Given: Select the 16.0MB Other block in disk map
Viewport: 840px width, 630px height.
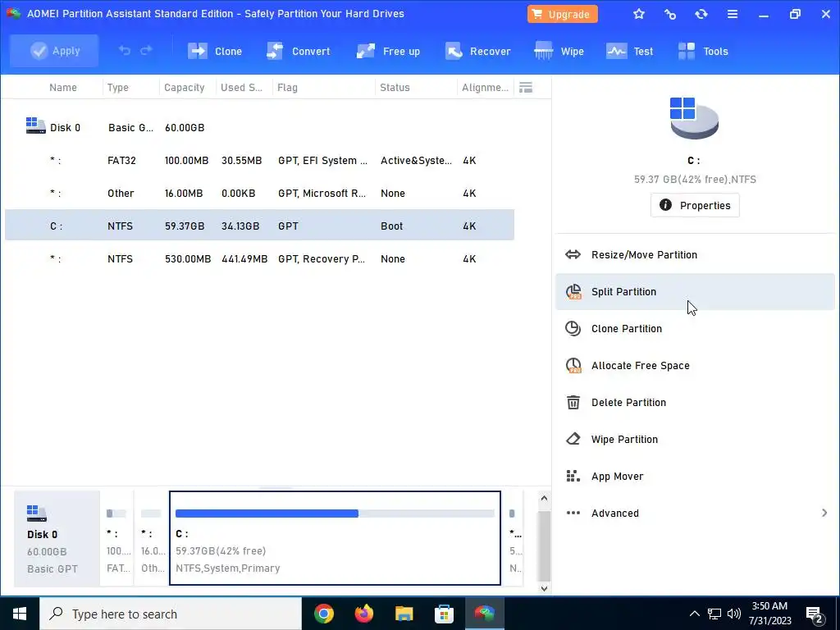Looking at the screenshot, I should coord(151,538).
